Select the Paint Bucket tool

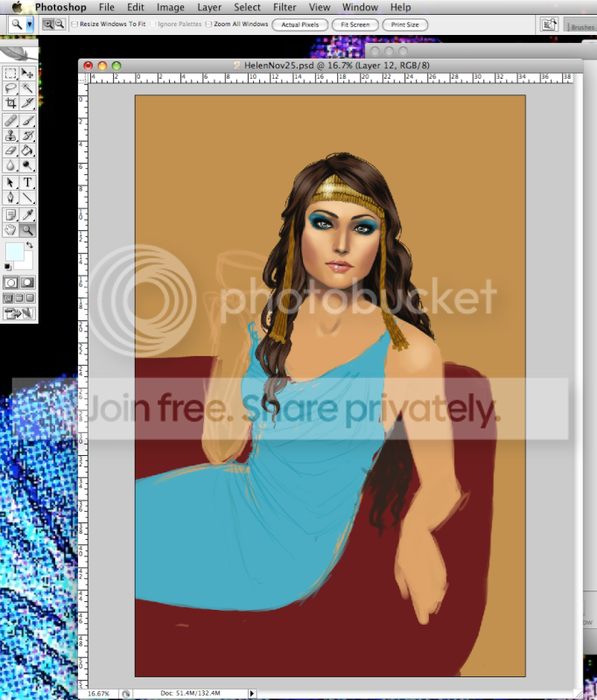(27, 150)
